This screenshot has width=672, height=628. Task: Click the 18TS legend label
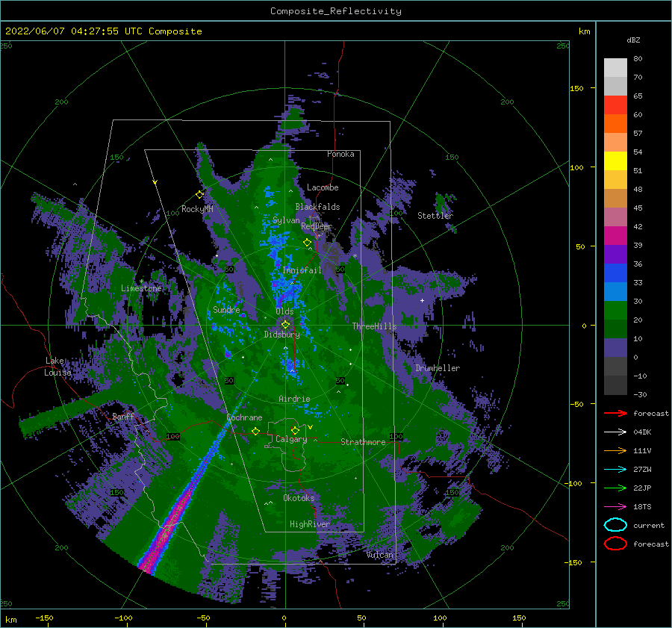tap(642, 507)
